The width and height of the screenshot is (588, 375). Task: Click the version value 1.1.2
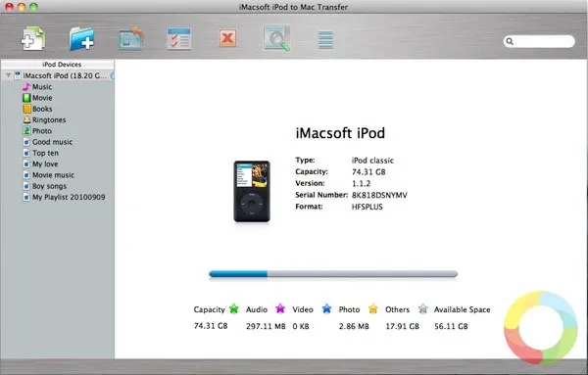click(361, 183)
